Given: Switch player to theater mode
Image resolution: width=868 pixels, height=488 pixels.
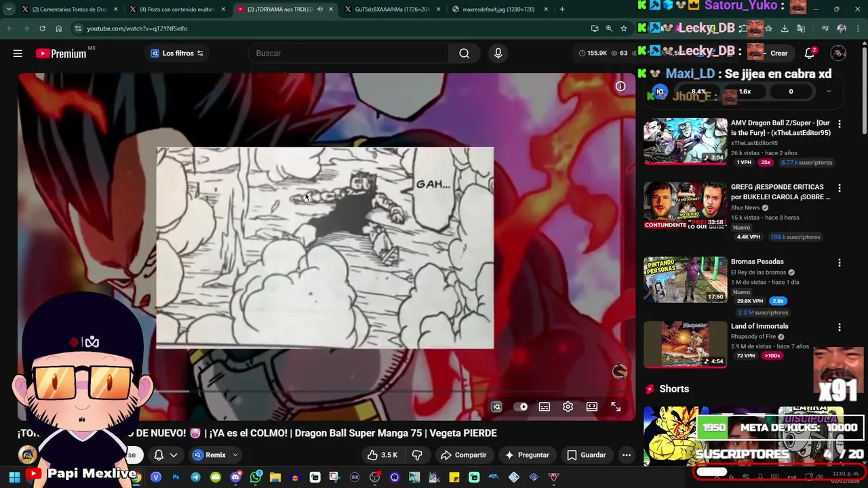Looking at the screenshot, I should [x=592, y=407].
